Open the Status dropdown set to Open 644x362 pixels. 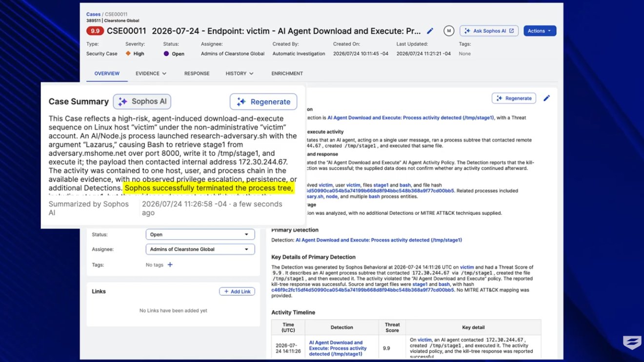pos(200,234)
